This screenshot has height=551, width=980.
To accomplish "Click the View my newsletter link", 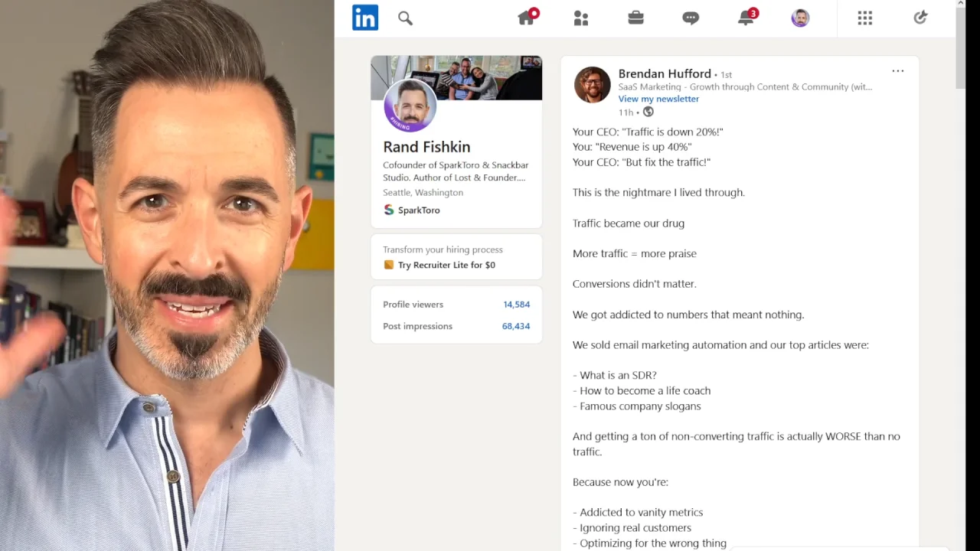I will click(658, 99).
